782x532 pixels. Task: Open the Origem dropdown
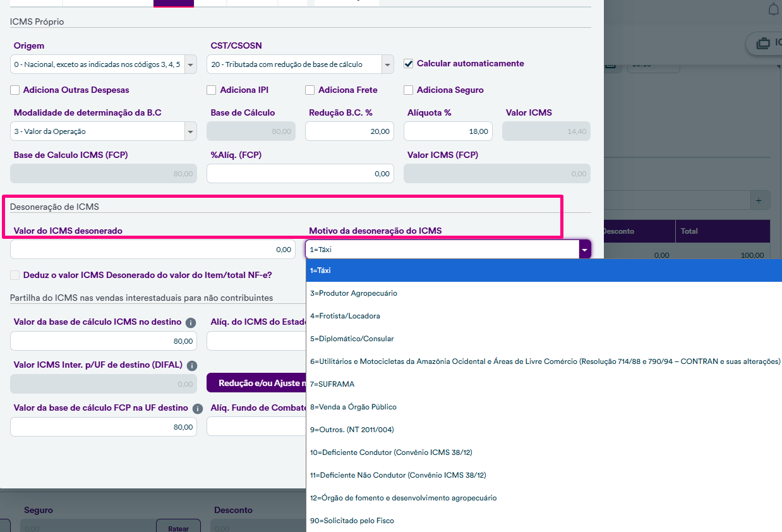point(190,64)
